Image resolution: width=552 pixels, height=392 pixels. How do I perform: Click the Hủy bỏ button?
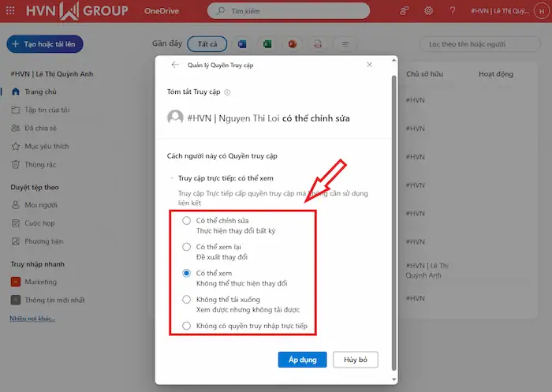tap(356, 360)
